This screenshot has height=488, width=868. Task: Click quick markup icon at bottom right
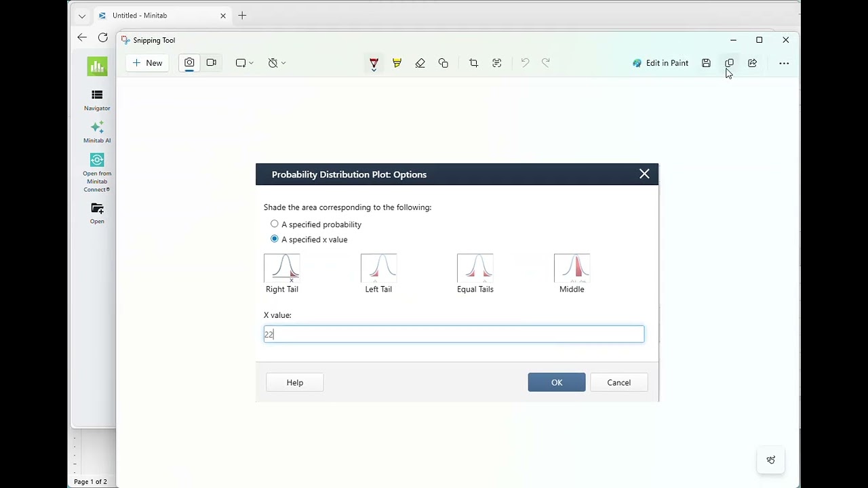[x=771, y=460]
